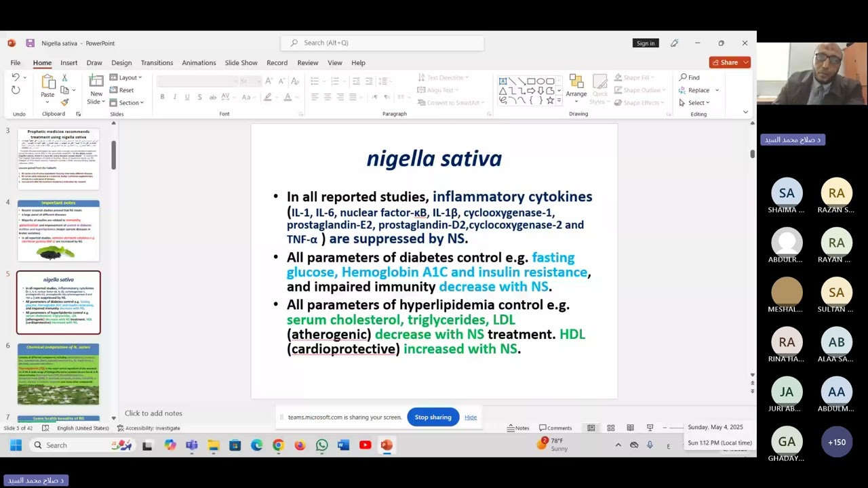The height and width of the screenshot is (488, 868).
Task: Open WhatsApp from the taskbar
Action: pos(321,445)
